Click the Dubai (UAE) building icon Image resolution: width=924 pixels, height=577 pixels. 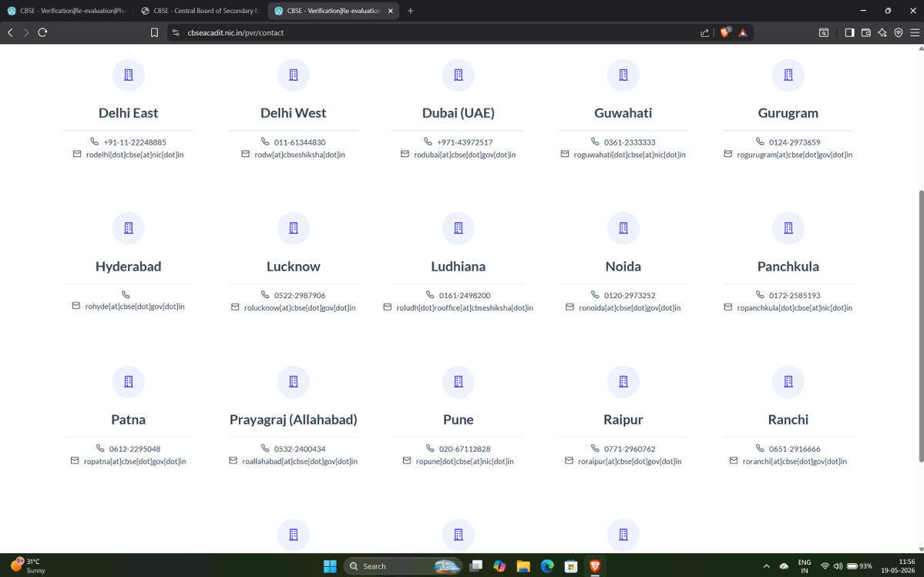click(458, 75)
